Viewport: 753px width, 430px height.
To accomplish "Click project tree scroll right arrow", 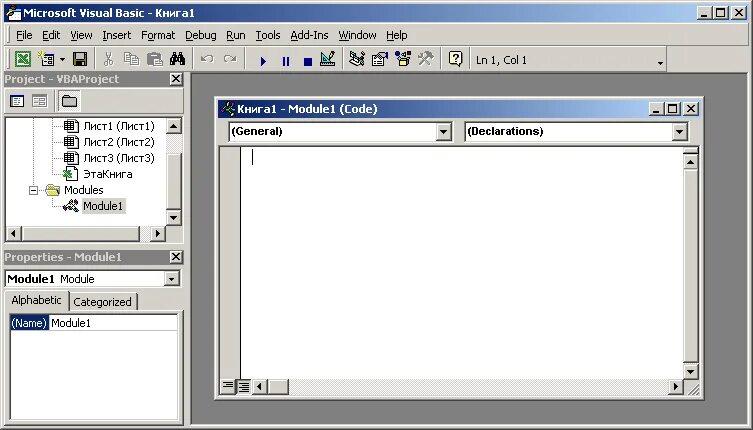I will [157, 234].
